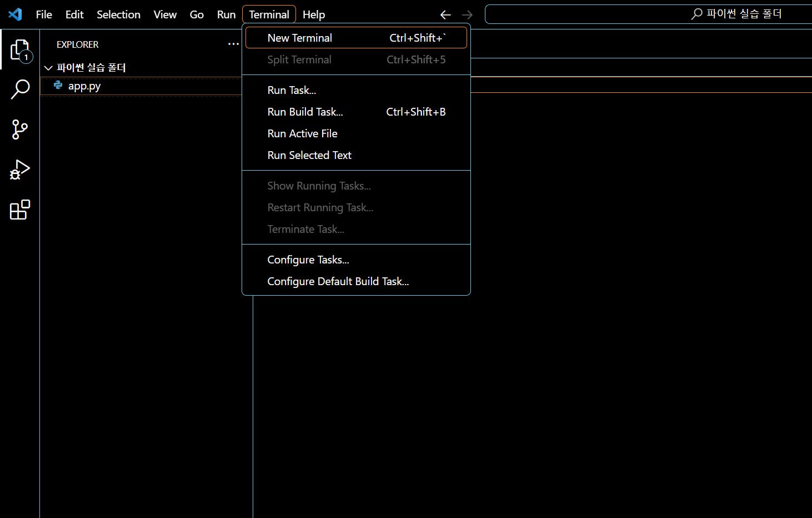Choose New Terminal from the menu
812x518 pixels.
(x=356, y=38)
